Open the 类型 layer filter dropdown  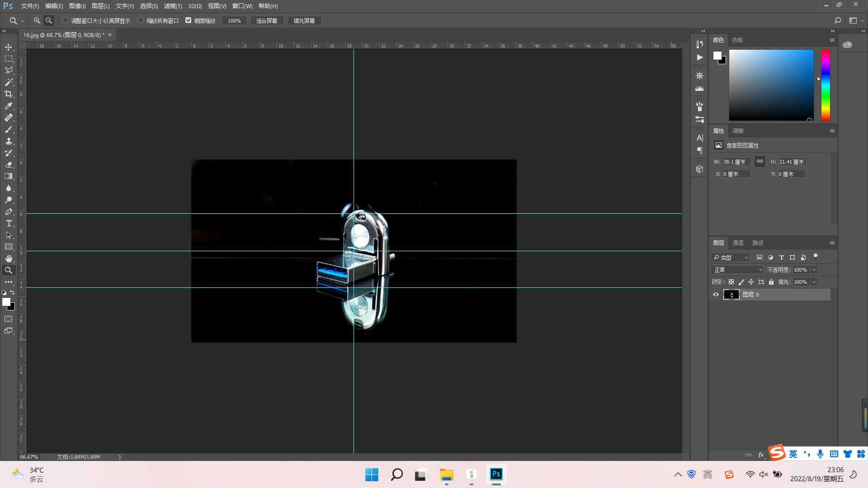pos(731,258)
